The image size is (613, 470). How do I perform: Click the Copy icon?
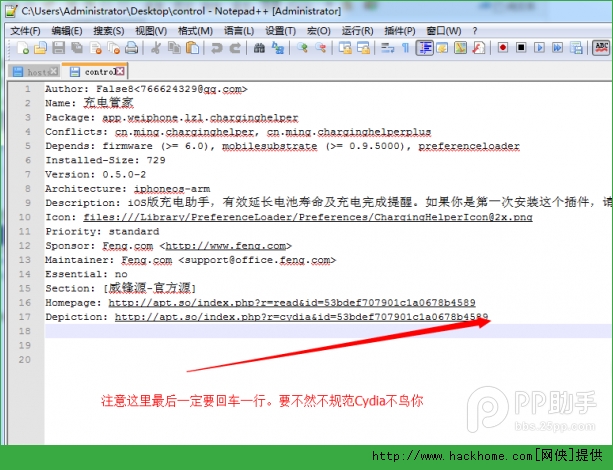(174, 48)
